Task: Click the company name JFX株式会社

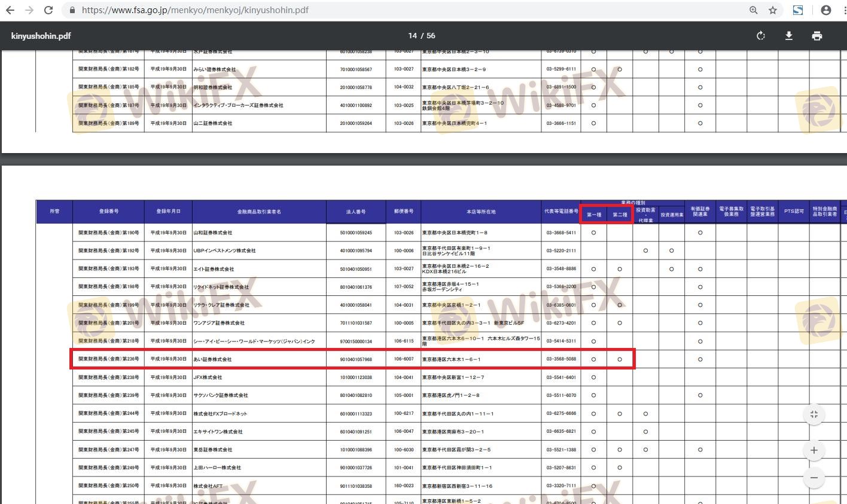Action: (208, 377)
